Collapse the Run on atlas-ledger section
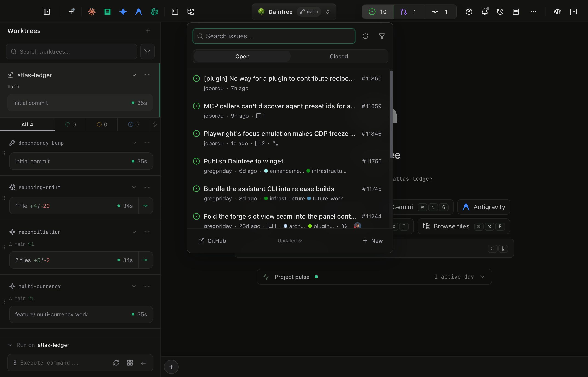The image size is (588, 377). (10, 345)
